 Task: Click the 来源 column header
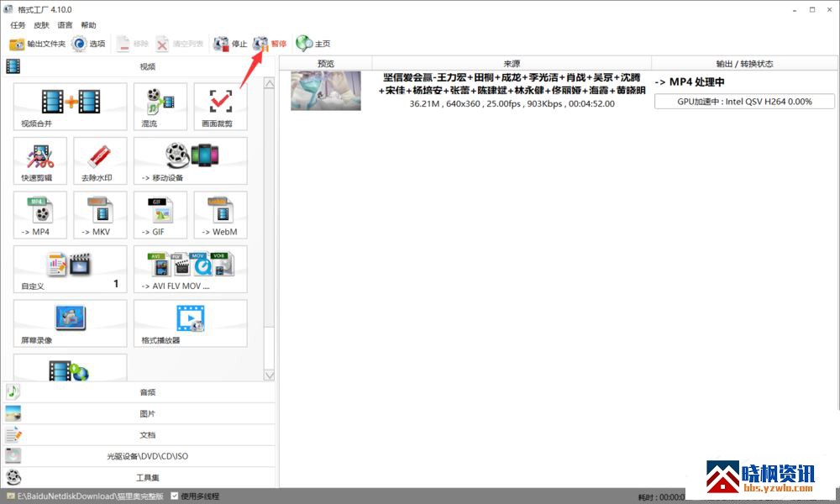(512, 63)
